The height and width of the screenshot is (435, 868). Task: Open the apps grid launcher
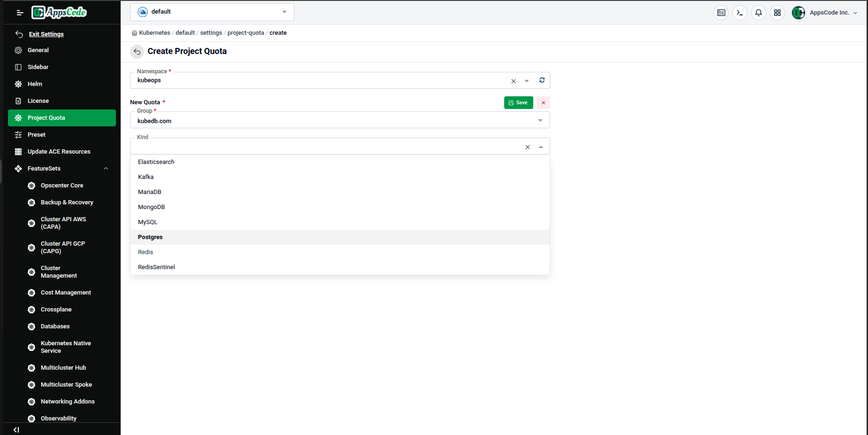point(777,13)
